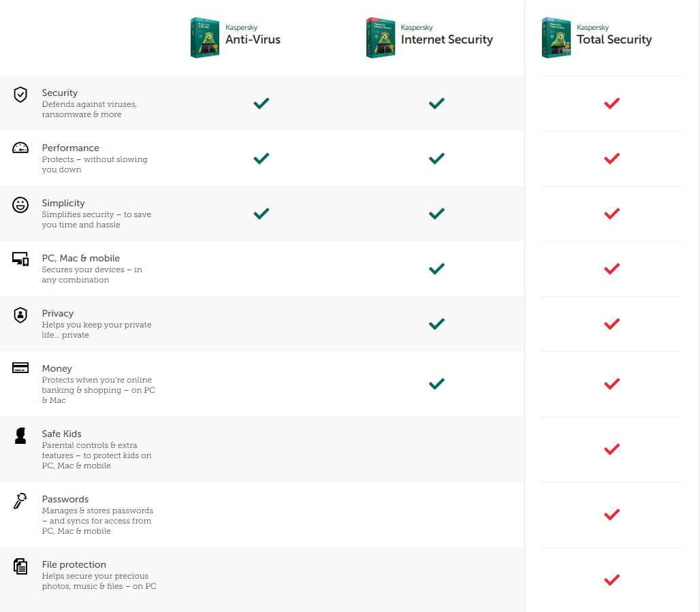Click the Total Security red Money checkmark
The image size is (700, 612).
pyautogui.click(x=611, y=384)
